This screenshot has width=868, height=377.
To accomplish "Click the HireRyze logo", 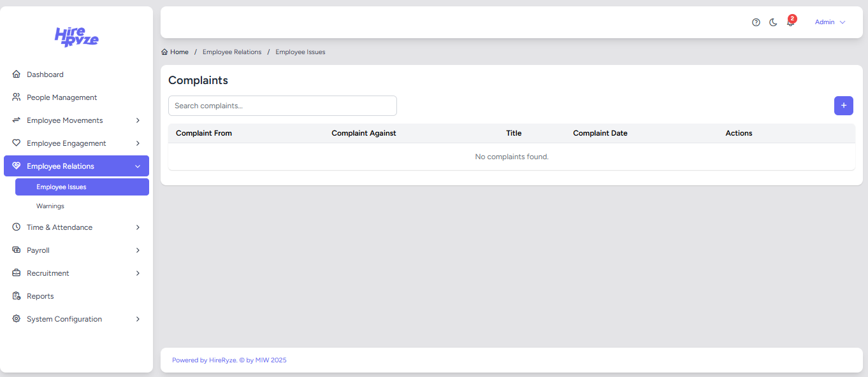I will click(x=76, y=38).
